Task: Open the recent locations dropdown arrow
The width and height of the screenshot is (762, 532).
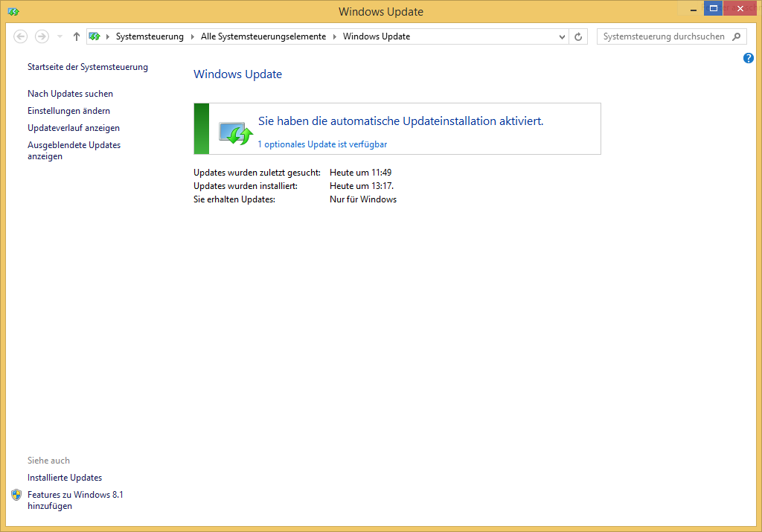Action: [60, 36]
